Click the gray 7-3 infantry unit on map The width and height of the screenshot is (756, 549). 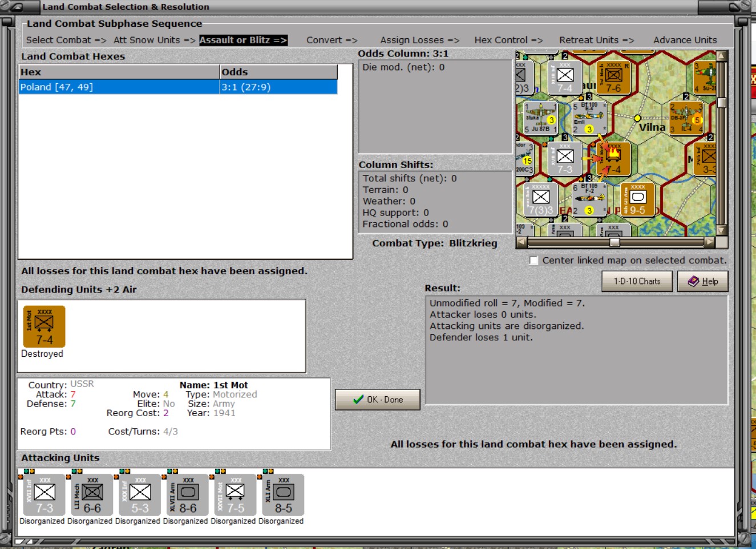tap(565, 158)
